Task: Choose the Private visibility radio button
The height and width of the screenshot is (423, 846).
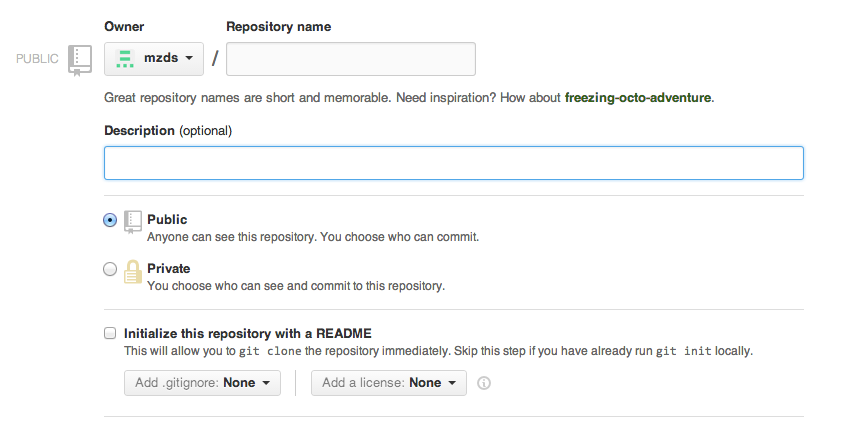Action: (110, 269)
